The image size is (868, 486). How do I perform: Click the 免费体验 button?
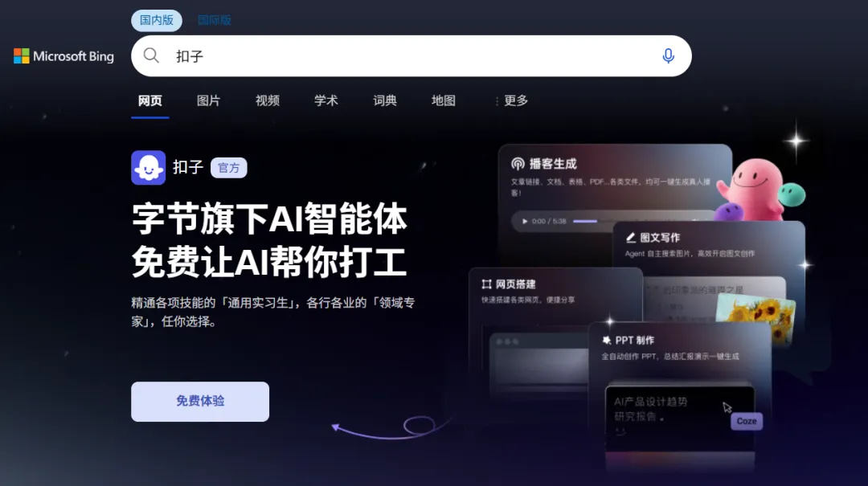pos(200,402)
